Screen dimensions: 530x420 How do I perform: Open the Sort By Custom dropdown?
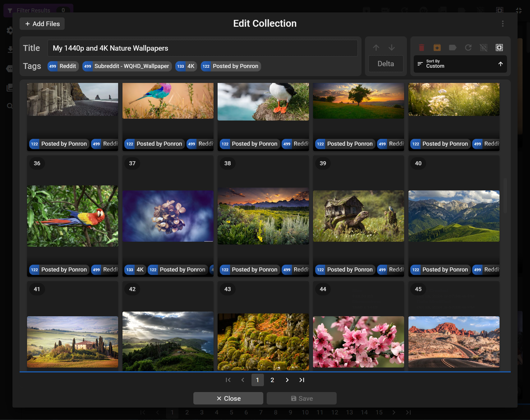[x=460, y=64]
